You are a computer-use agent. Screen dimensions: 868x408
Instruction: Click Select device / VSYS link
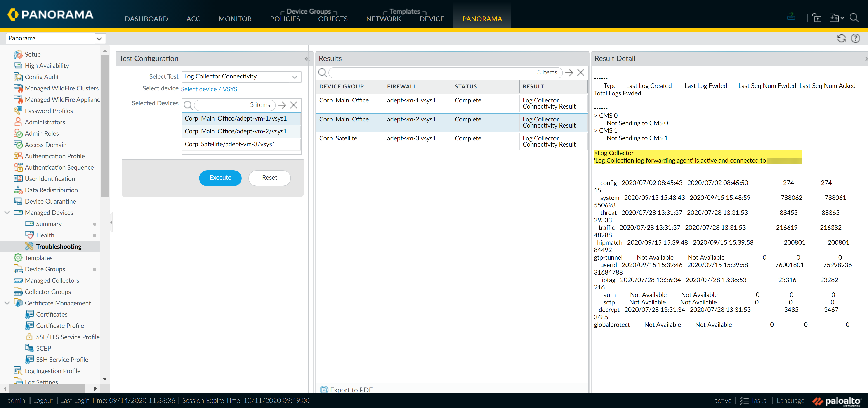click(209, 89)
